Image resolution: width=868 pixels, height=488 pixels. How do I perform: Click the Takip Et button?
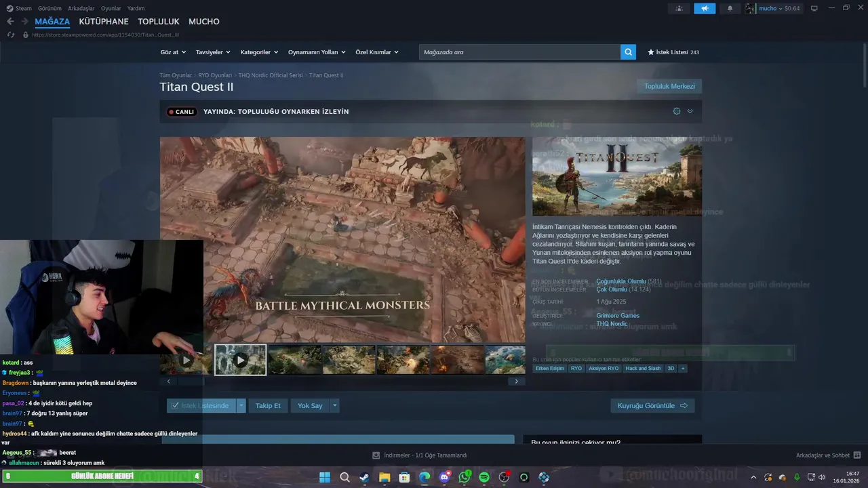click(x=268, y=405)
